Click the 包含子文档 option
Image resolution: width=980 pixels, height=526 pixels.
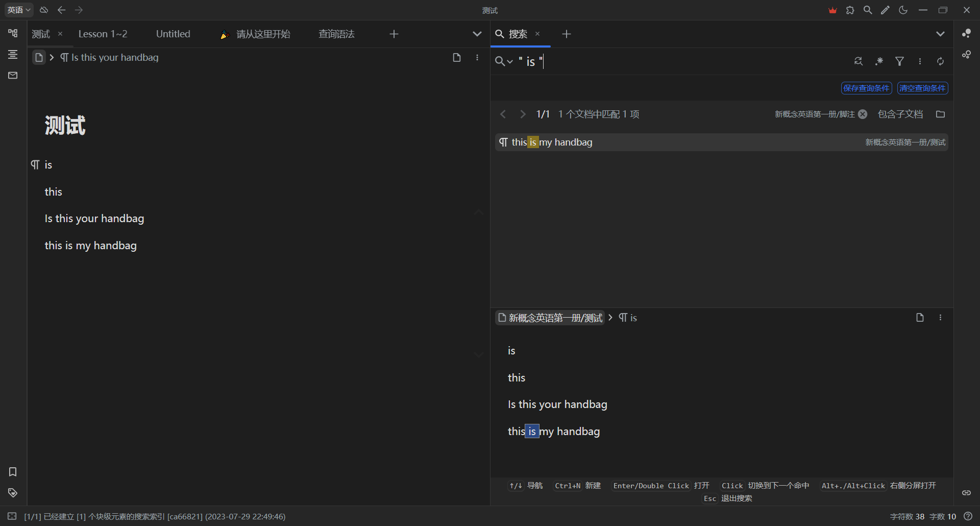pyautogui.click(x=900, y=114)
